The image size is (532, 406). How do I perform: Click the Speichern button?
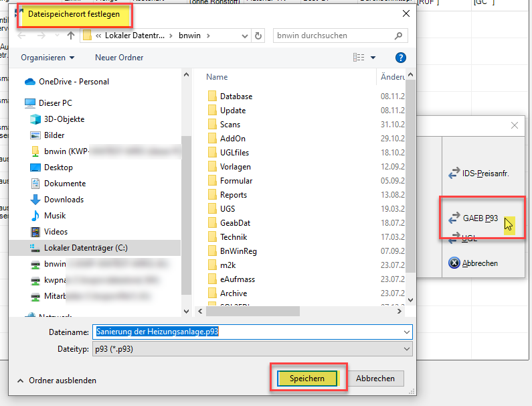click(x=307, y=378)
